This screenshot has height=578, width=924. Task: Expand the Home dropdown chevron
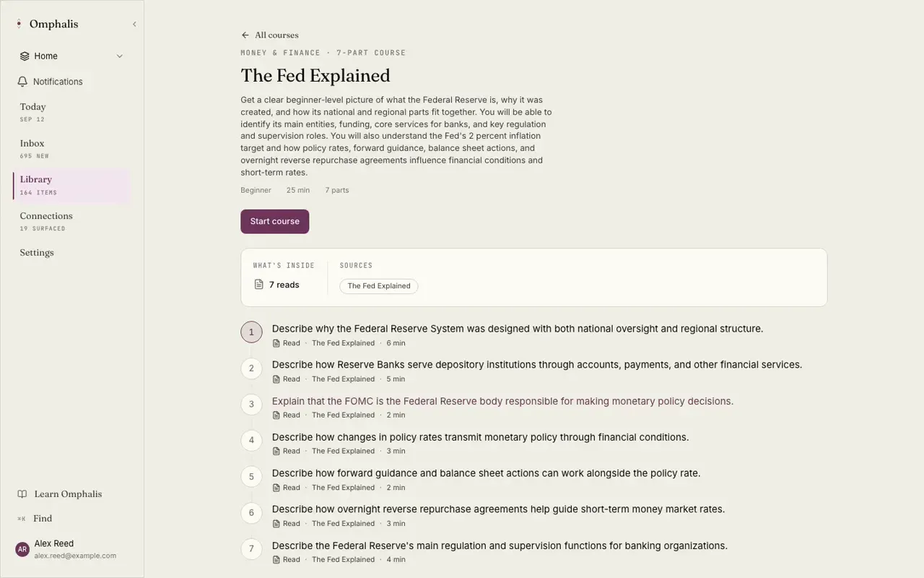tap(120, 56)
